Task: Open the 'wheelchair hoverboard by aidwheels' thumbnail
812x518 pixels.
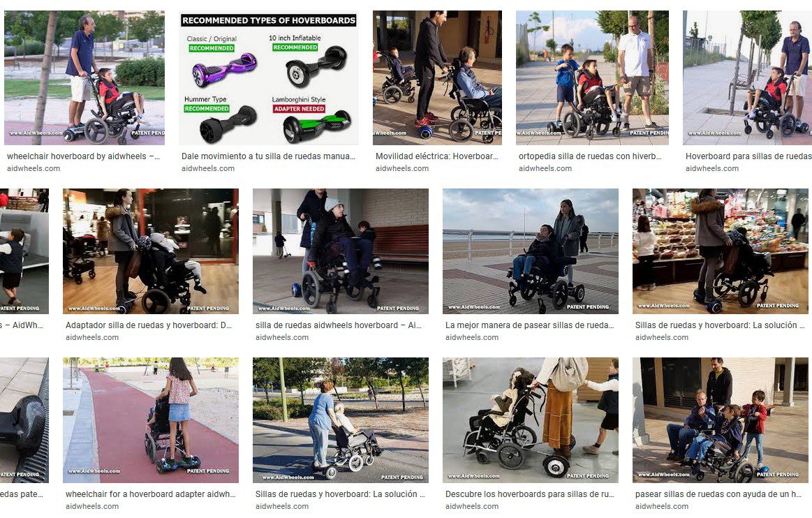Action: (x=84, y=77)
